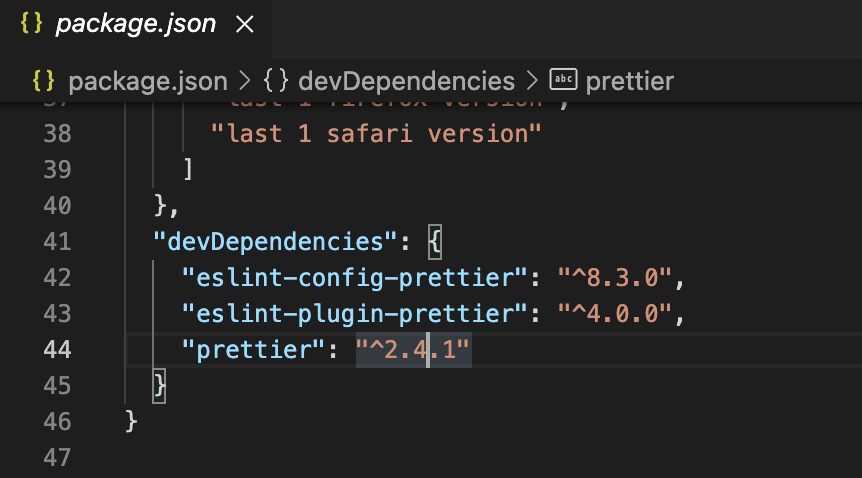Click the "^4.0.0" version value
This screenshot has height=478, width=862.
(615, 314)
